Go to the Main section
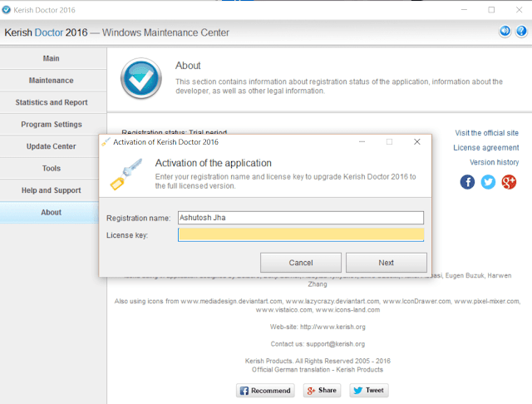The width and height of the screenshot is (532, 404). click(x=52, y=58)
